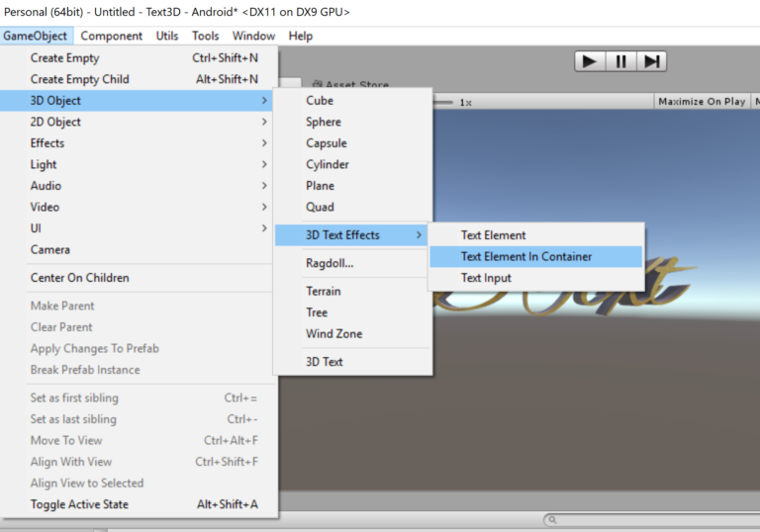The height and width of the screenshot is (532, 760).
Task: Create a Cube object
Action: tap(353, 101)
